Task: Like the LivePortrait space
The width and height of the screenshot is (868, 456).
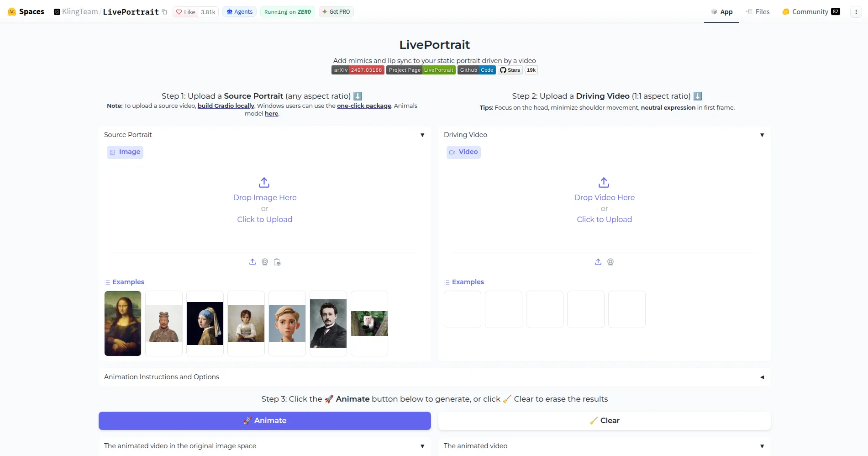Action: pyautogui.click(x=185, y=12)
